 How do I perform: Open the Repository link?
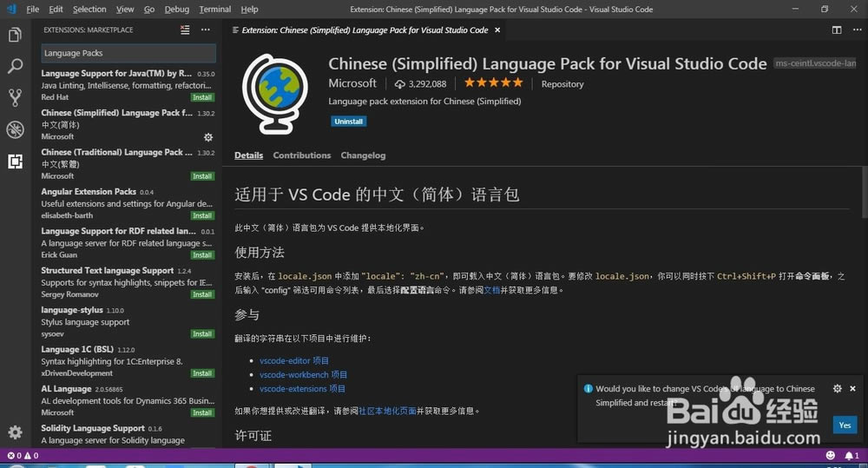click(562, 84)
